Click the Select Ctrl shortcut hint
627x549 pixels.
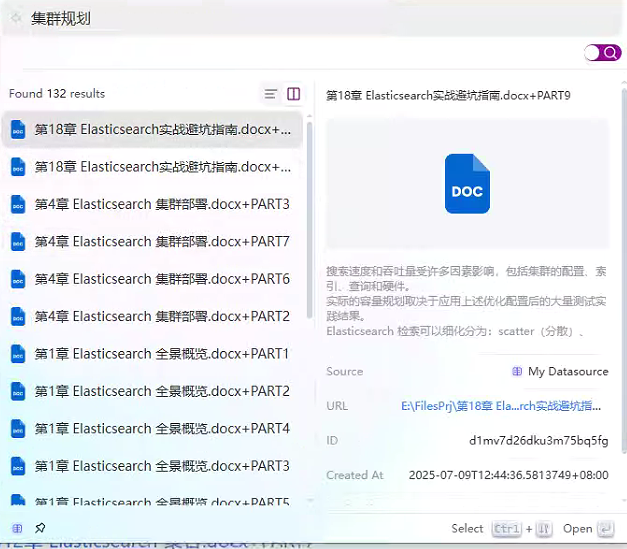click(502, 529)
